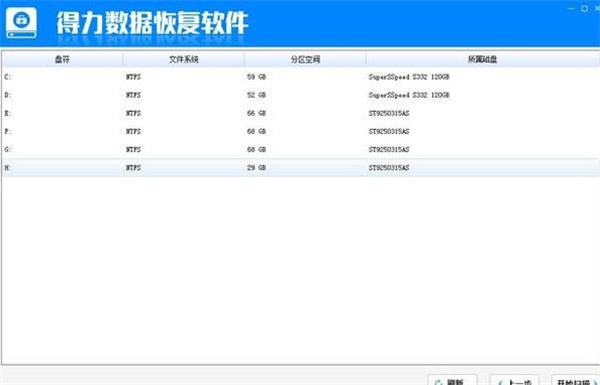Click SuperSSpeed S332 120GB in the D: row

409,95
